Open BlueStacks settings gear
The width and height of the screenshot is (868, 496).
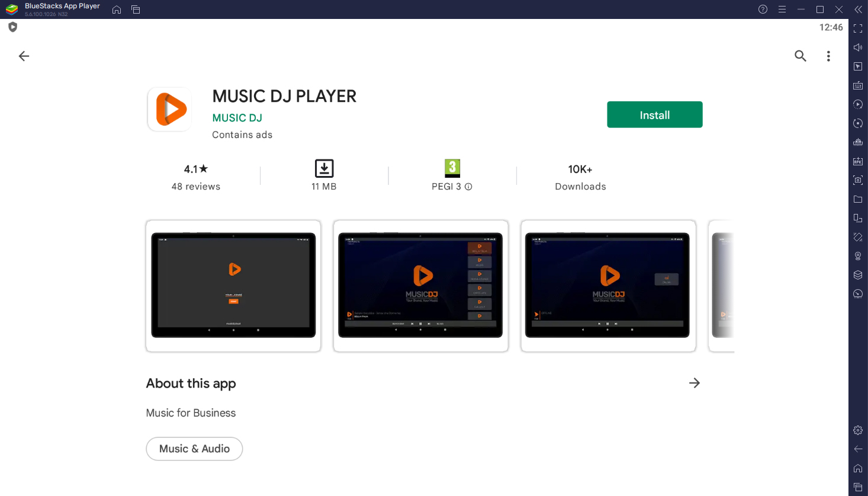tap(858, 430)
